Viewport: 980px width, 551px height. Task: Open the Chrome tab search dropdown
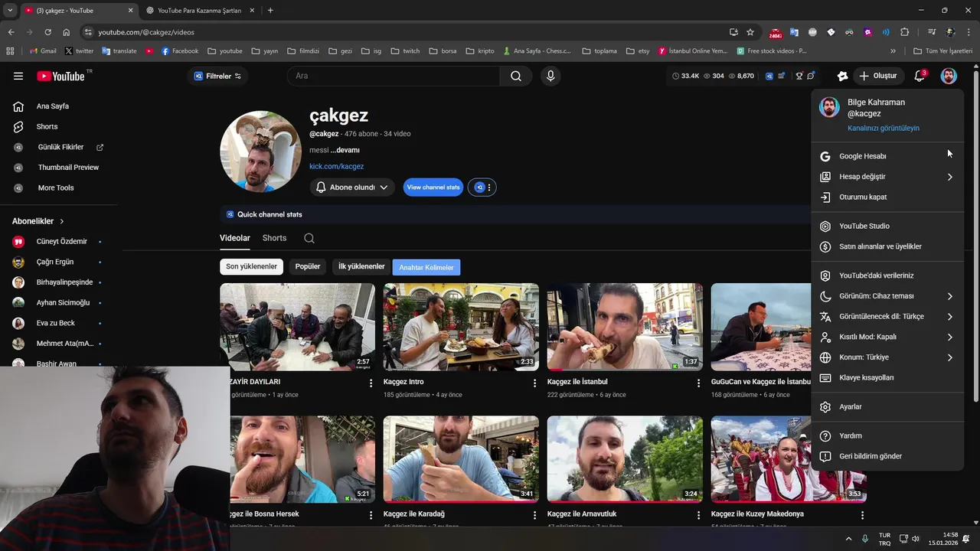(x=10, y=10)
